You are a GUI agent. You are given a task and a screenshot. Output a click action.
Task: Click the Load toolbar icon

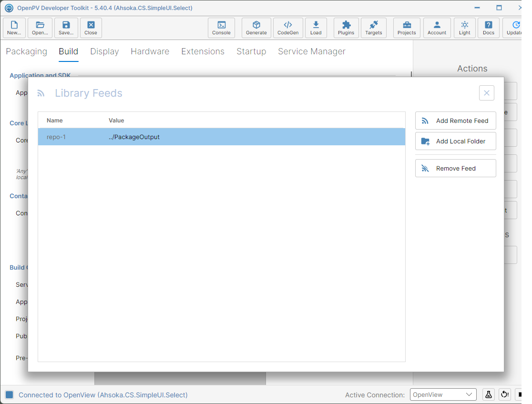(316, 28)
